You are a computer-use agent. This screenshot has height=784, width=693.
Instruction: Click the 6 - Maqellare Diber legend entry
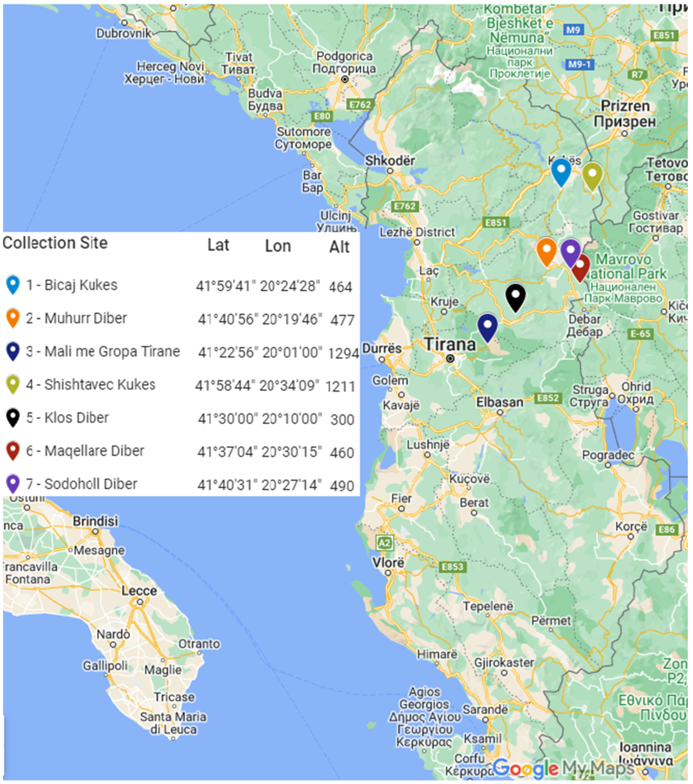85,451
